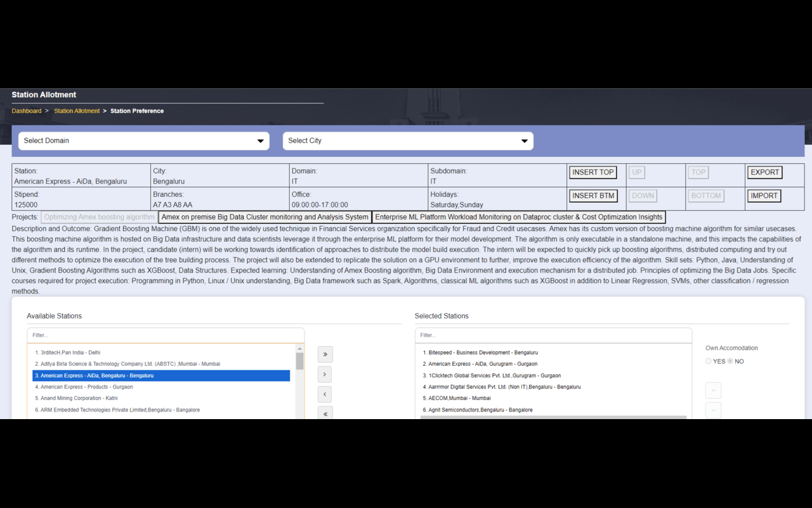The height and width of the screenshot is (508, 812).
Task: Go to Dashboard breadcrumb link
Action: coord(27,111)
